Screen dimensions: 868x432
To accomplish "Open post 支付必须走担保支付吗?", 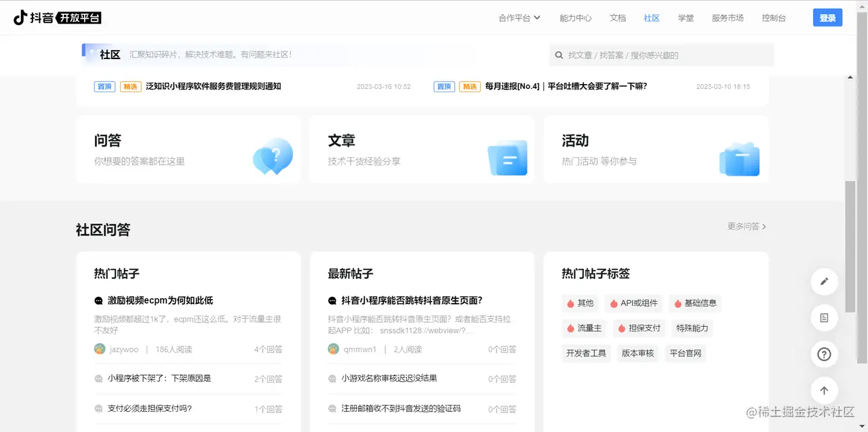I will pos(150,409).
